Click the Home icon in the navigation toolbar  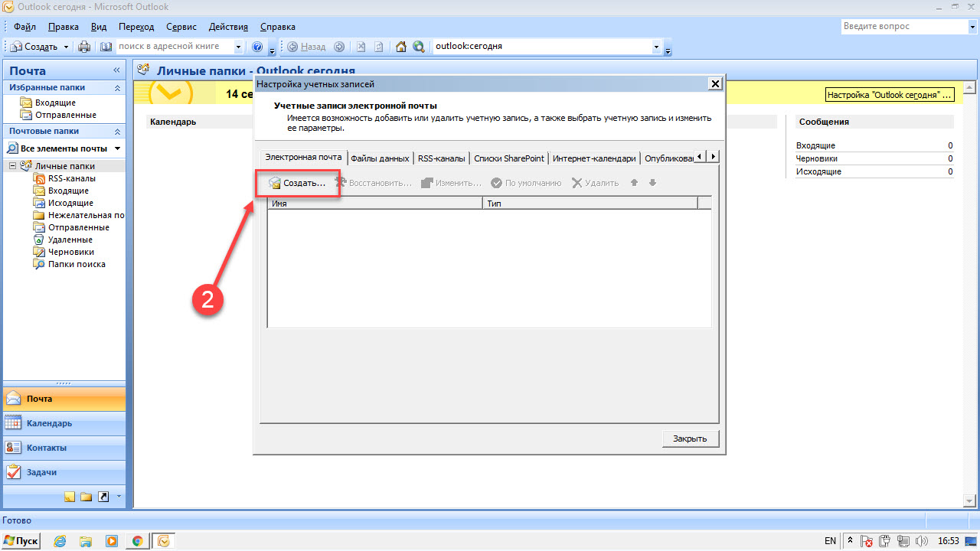(x=400, y=47)
